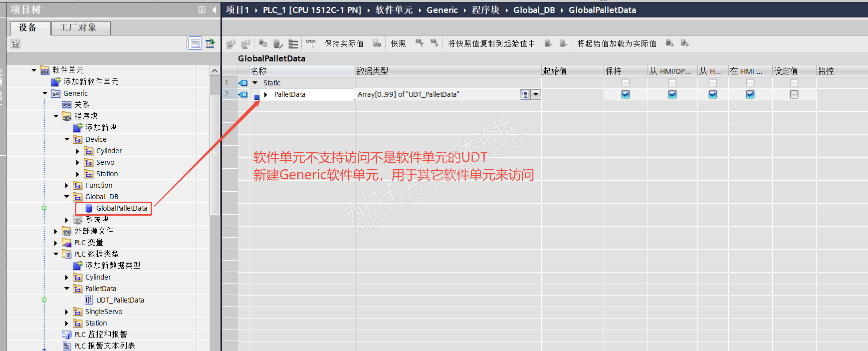Click the 保持实际值 button
This screenshot has width=868, height=351.
click(x=344, y=44)
